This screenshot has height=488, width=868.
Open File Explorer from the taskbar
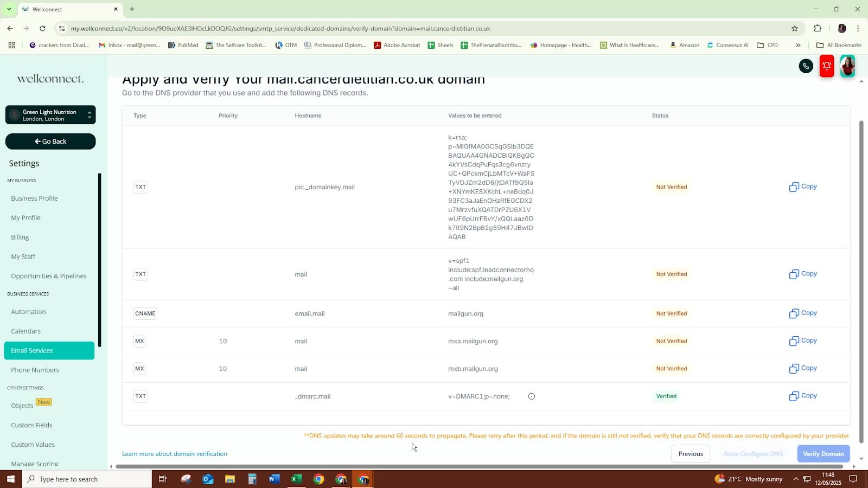(230, 479)
